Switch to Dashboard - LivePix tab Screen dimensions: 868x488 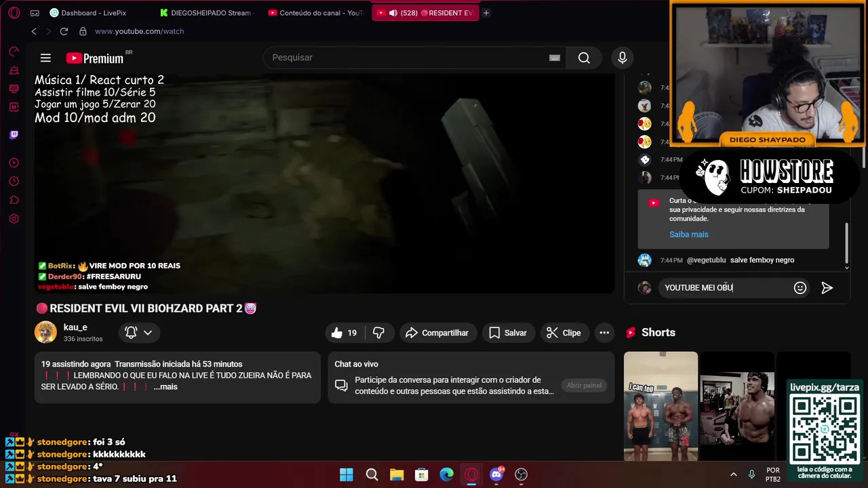click(88, 13)
